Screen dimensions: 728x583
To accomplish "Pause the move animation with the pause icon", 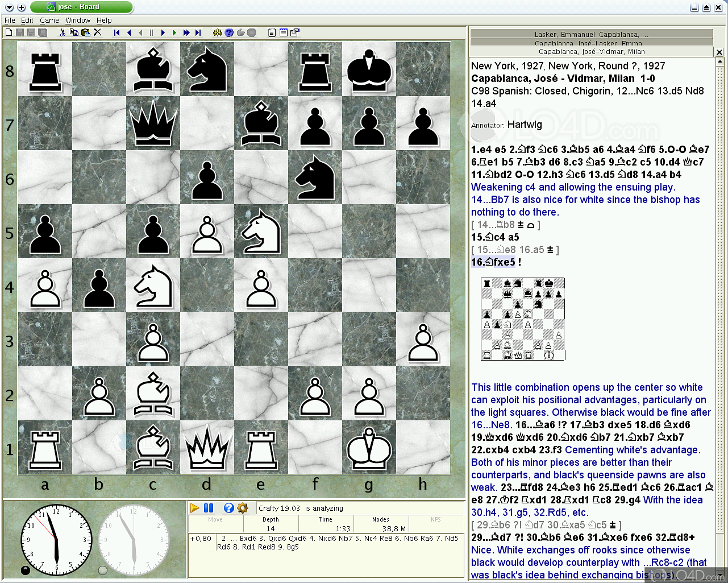I will (x=151, y=32).
